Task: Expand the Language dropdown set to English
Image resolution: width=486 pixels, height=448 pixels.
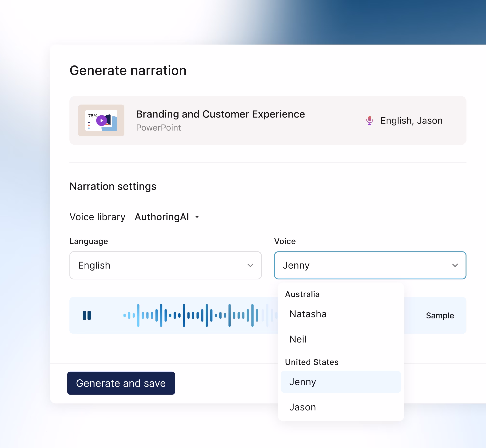Action: click(165, 265)
